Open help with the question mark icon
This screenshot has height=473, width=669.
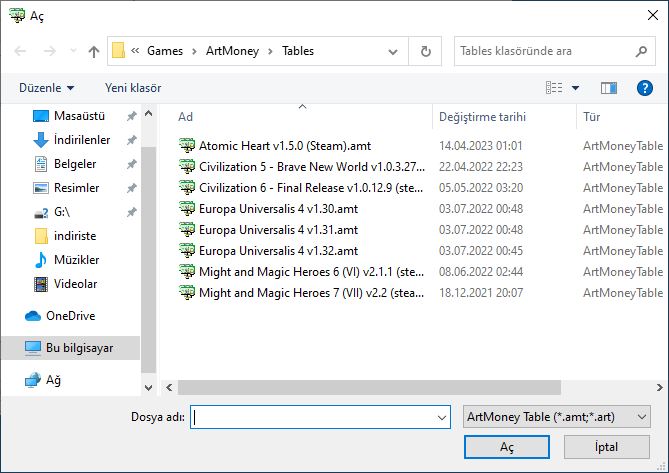click(644, 88)
